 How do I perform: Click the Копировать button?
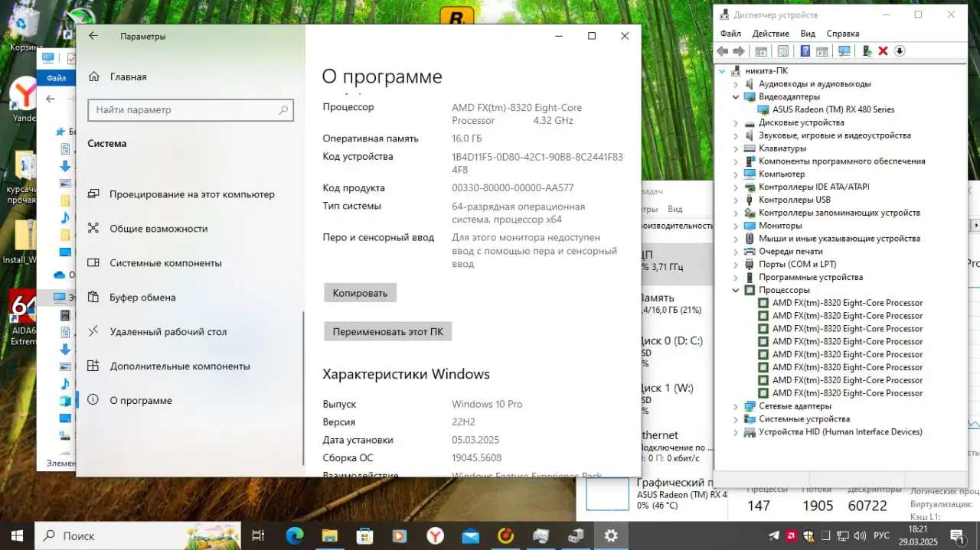[x=360, y=293]
